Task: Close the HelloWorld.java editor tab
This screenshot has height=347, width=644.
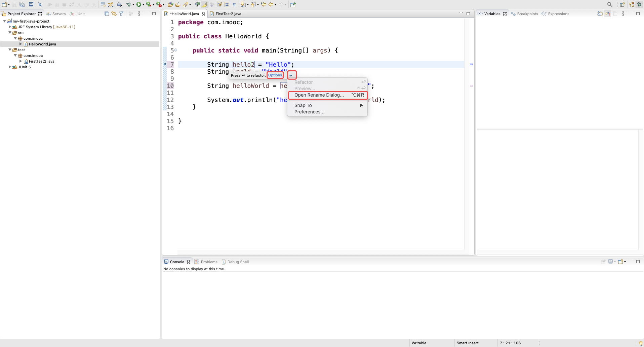Action: 203,14
